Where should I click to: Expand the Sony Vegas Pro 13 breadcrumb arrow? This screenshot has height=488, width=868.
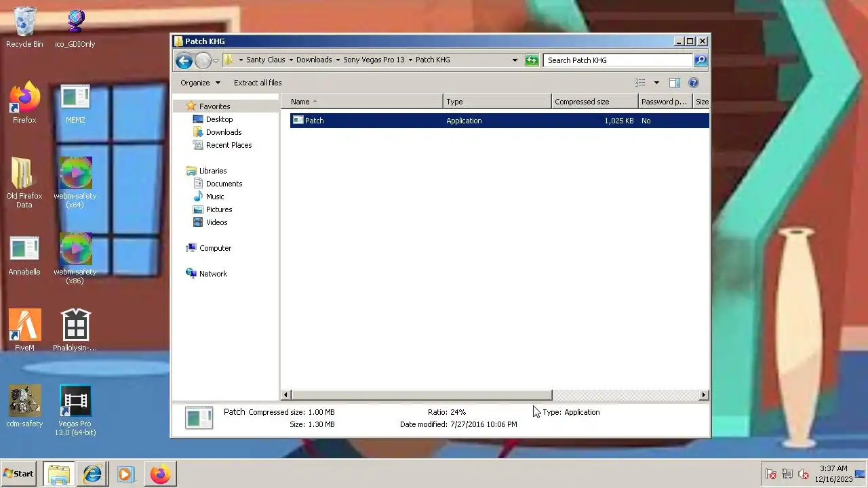point(410,60)
